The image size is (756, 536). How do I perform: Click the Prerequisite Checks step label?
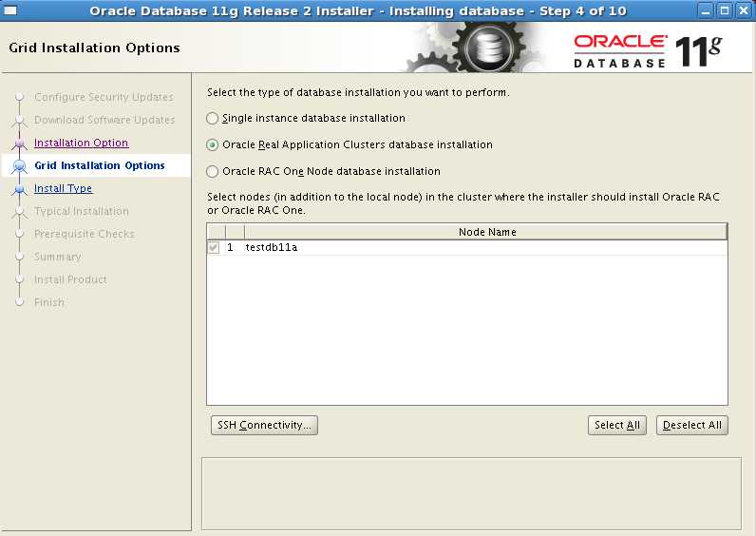pyautogui.click(x=85, y=234)
